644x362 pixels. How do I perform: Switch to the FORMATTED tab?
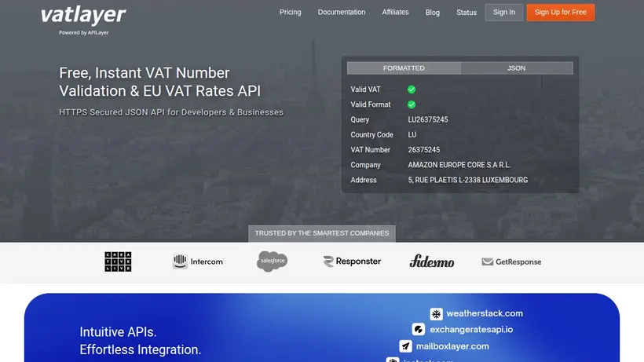coord(404,68)
